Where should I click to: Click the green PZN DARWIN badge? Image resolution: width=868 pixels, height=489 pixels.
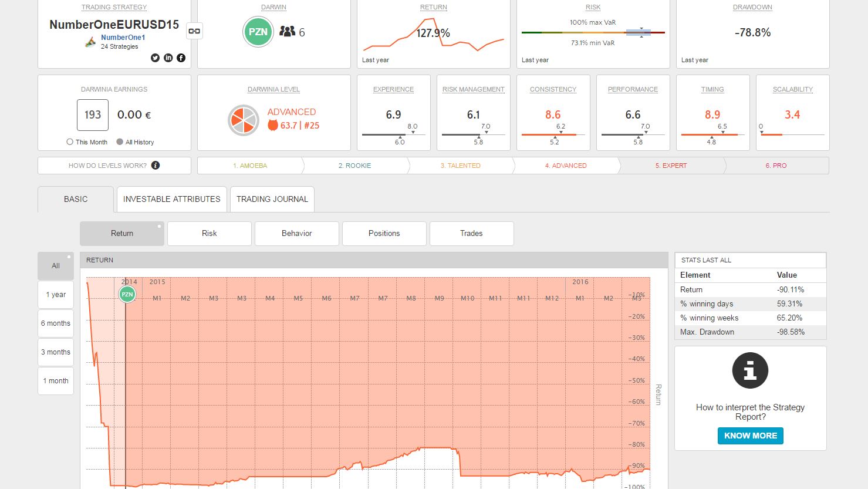pos(258,32)
